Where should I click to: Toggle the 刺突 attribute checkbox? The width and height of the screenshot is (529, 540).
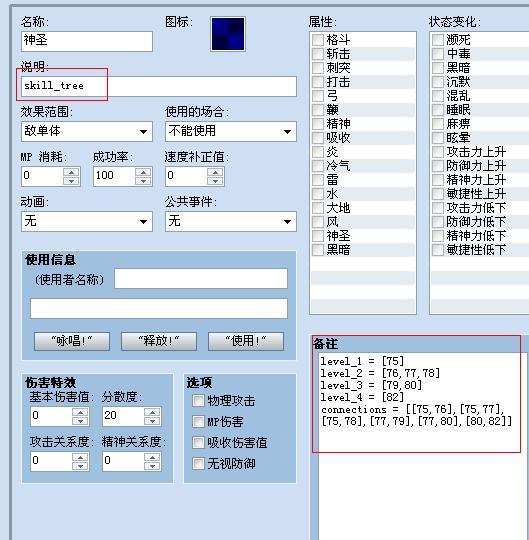[x=318, y=68]
